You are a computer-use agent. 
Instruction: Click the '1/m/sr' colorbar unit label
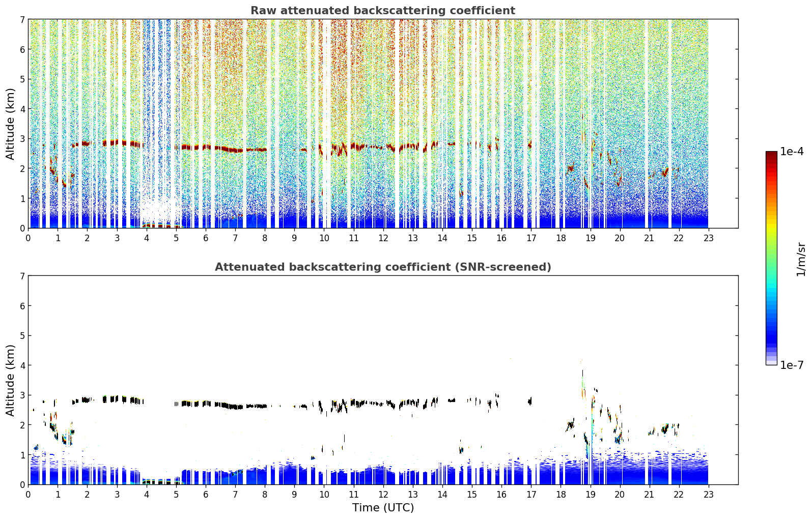pos(801,259)
